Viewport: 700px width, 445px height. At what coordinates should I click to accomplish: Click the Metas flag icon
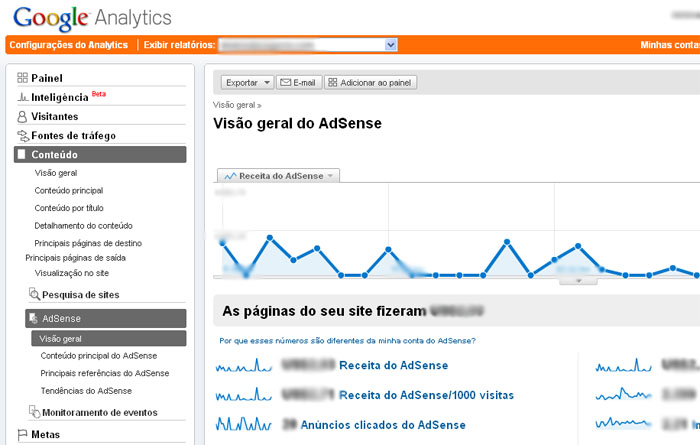point(22,434)
